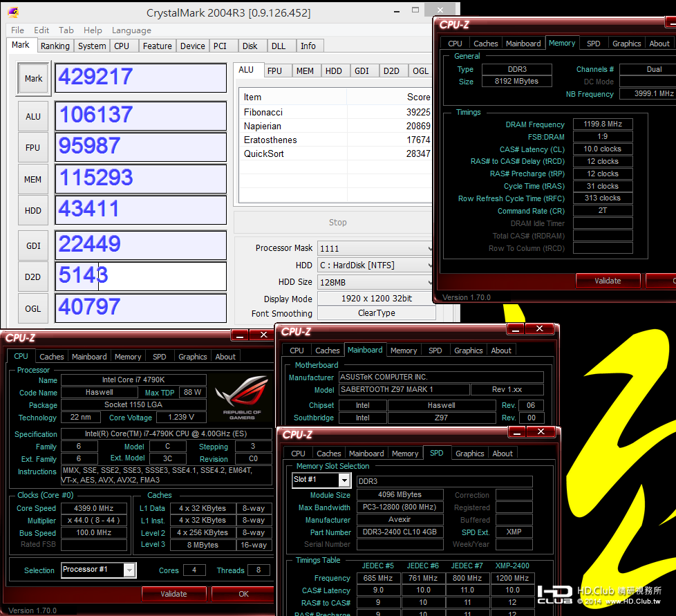Click the Display Mode 1920 x 1200 field
The width and height of the screenshot is (676, 616).
(377, 298)
